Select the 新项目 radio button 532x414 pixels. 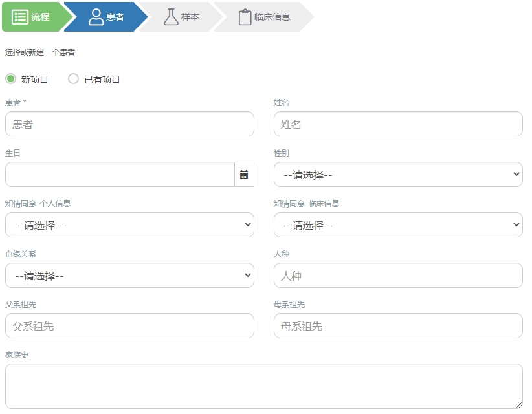coord(11,78)
